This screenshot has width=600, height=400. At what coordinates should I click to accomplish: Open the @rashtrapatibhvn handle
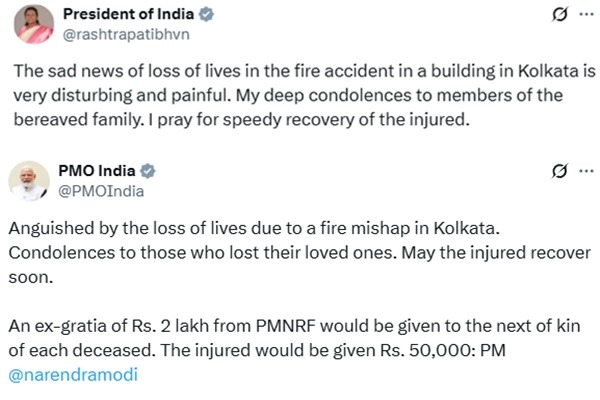126,34
